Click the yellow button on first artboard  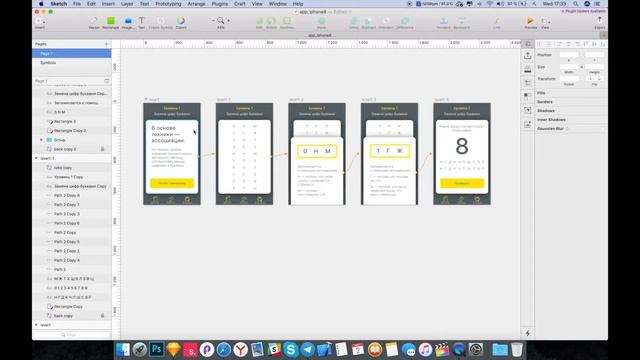click(x=172, y=183)
